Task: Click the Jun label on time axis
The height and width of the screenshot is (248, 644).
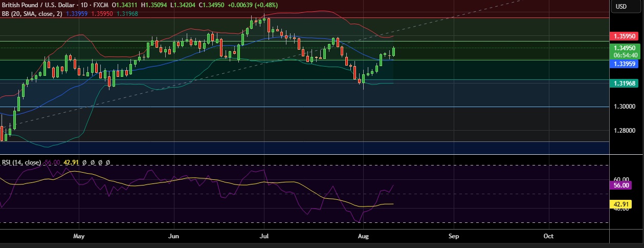Action: (x=173, y=237)
